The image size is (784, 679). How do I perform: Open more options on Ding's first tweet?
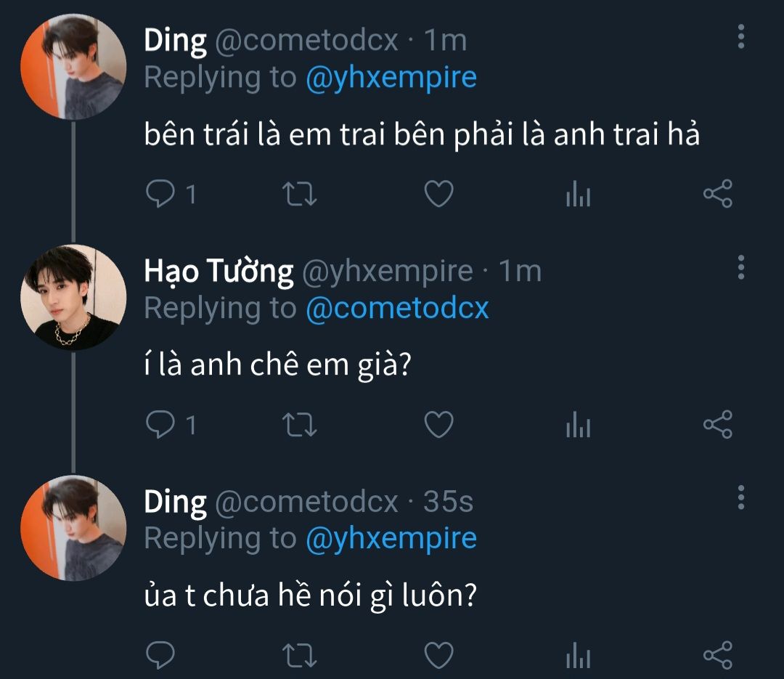click(740, 37)
